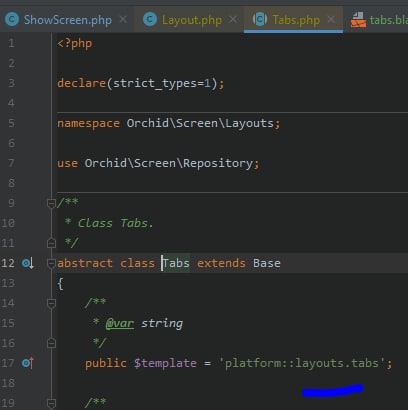Click the 'use' keyword on line 7
Viewport: 408px width, 410px height.
(x=67, y=163)
